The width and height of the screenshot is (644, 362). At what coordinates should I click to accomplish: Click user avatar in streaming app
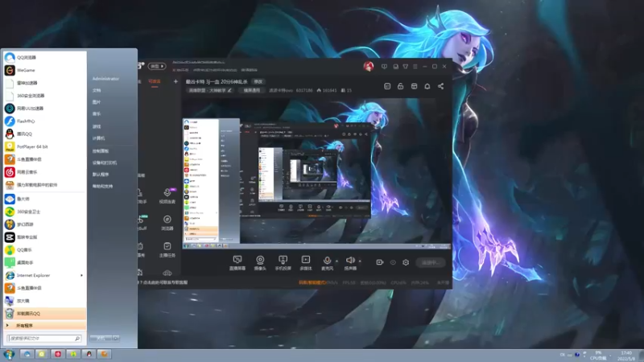click(369, 66)
